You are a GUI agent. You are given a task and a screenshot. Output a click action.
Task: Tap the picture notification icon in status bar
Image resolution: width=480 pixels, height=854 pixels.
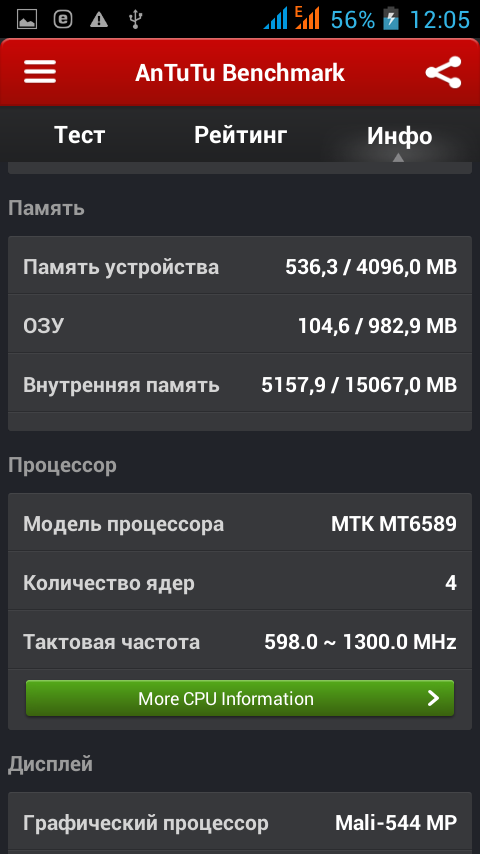point(27,20)
